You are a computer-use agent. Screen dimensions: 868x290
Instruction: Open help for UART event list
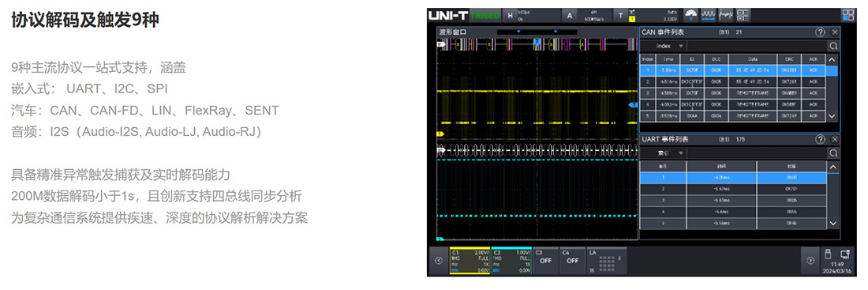pyautogui.click(x=820, y=139)
